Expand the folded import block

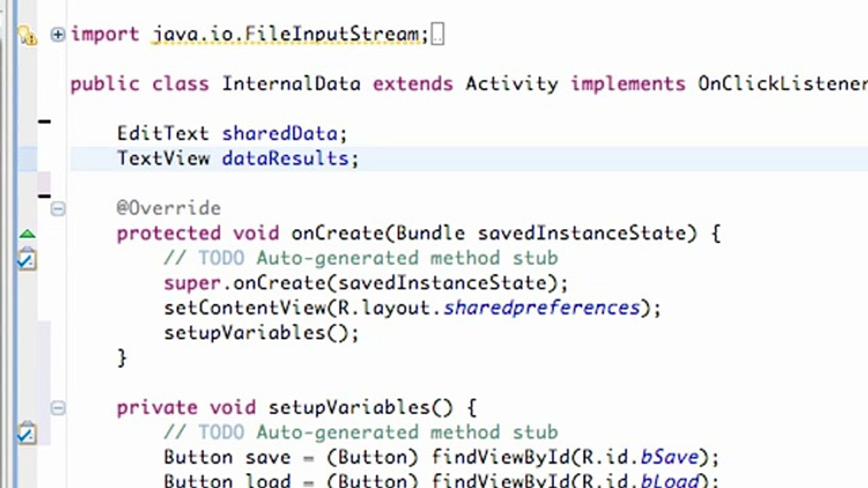(x=58, y=34)
